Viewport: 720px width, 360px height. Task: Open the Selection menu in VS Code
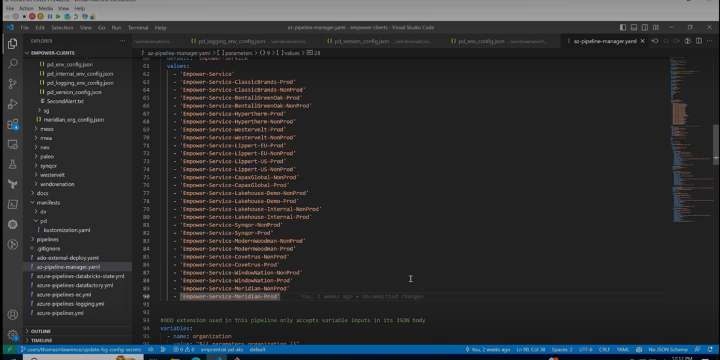tap(62, 28)
